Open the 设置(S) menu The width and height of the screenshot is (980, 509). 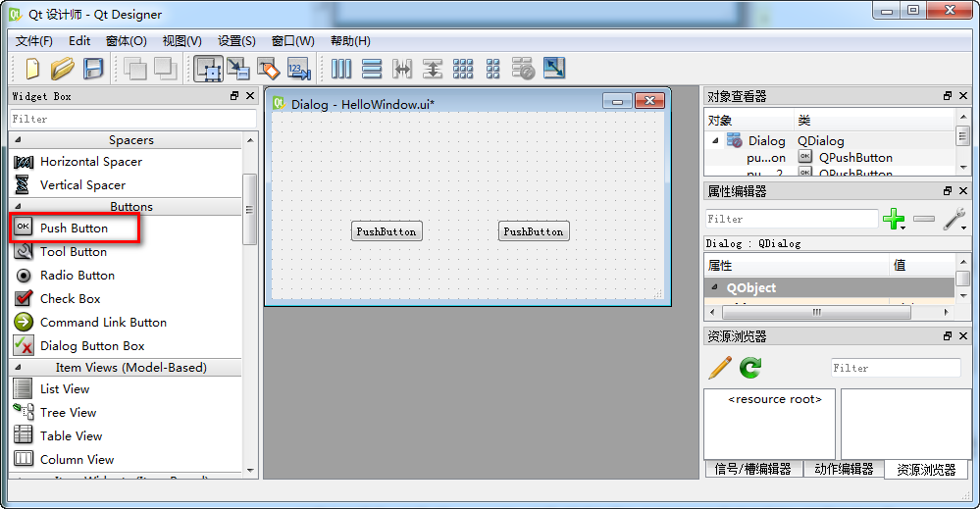(236, 41)
